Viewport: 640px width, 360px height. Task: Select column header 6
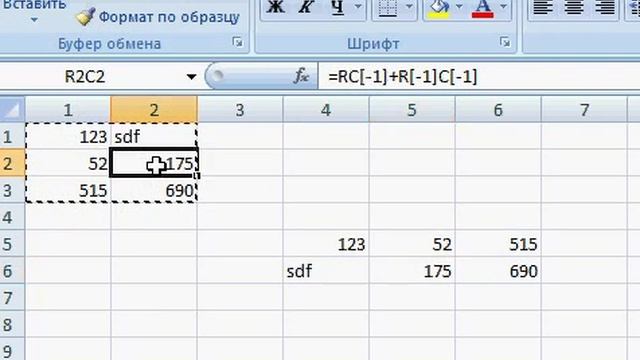[498, 110]
